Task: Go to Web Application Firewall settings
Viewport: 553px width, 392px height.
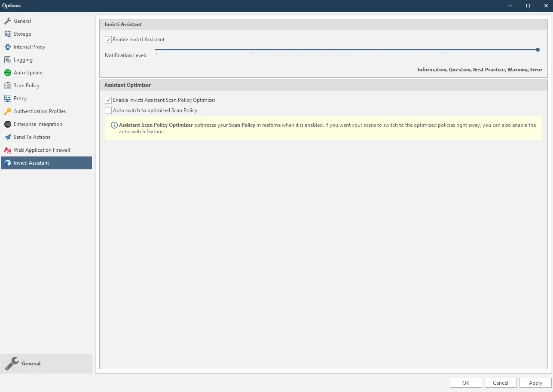Action: click(46, 150)
